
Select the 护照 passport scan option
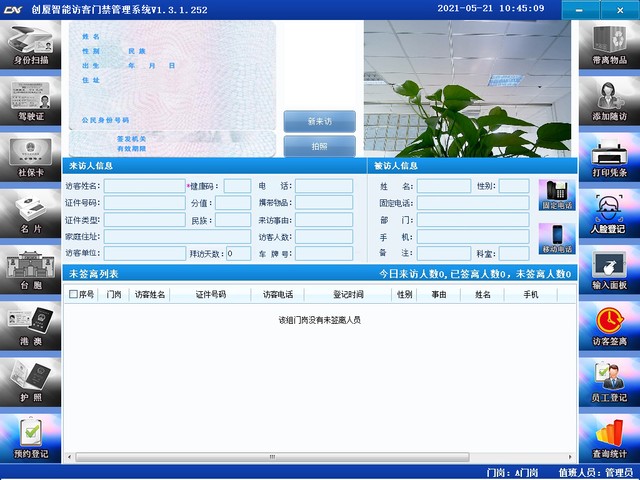pyautogui.click(x=30, y=380)
